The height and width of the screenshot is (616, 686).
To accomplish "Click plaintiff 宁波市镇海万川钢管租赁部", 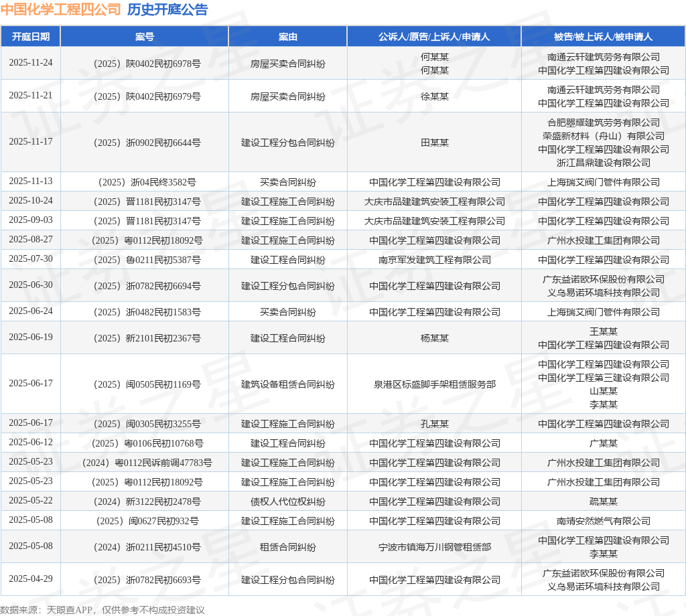I will pyautogui.click(x=434, y=547).
